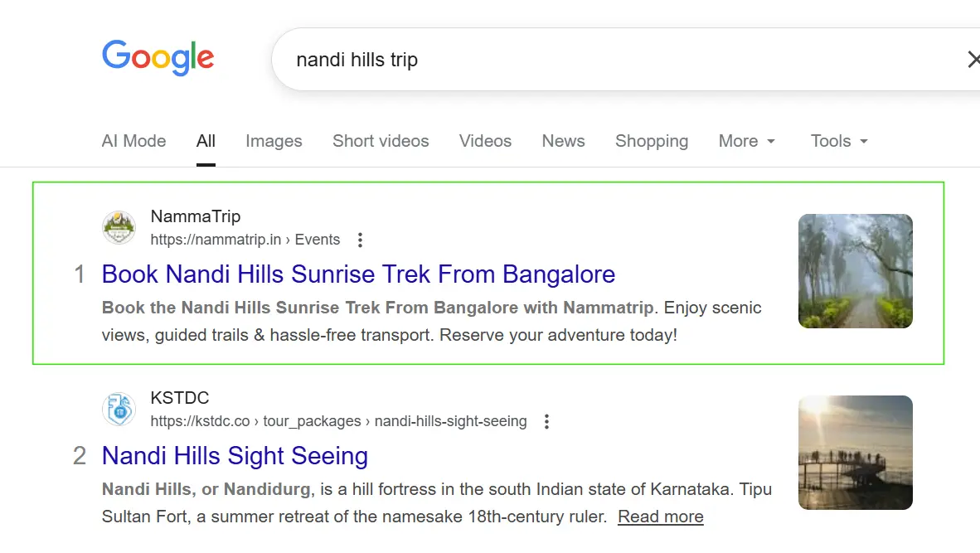Open NammaTrip result options menu
The height and width of the screenshot is (553, 980).
pos(360,240)
